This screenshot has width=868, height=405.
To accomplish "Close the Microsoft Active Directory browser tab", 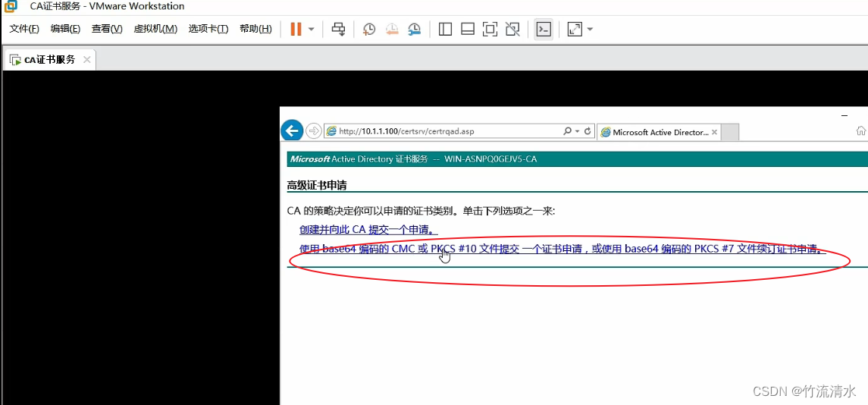I will pyautogui.click(x=714, y=132).
